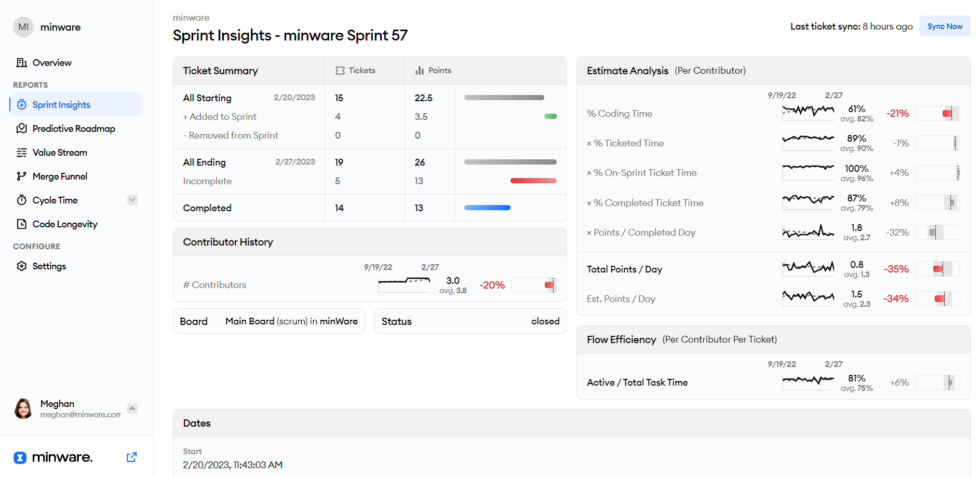The height and width of the screenshot is (477, 980).
Task: Select the Value Stream list icon
Action: point(21,152)
